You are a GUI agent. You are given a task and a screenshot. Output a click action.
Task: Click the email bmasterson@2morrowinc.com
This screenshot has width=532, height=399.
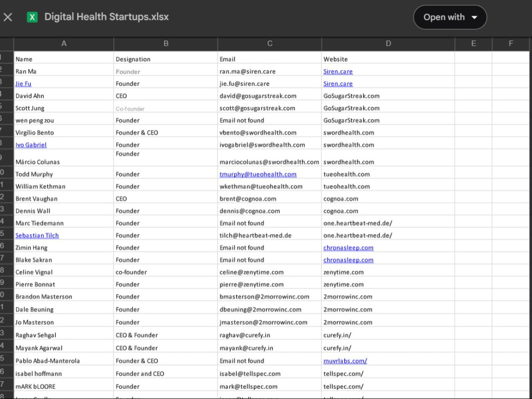[x=264, y=296]
